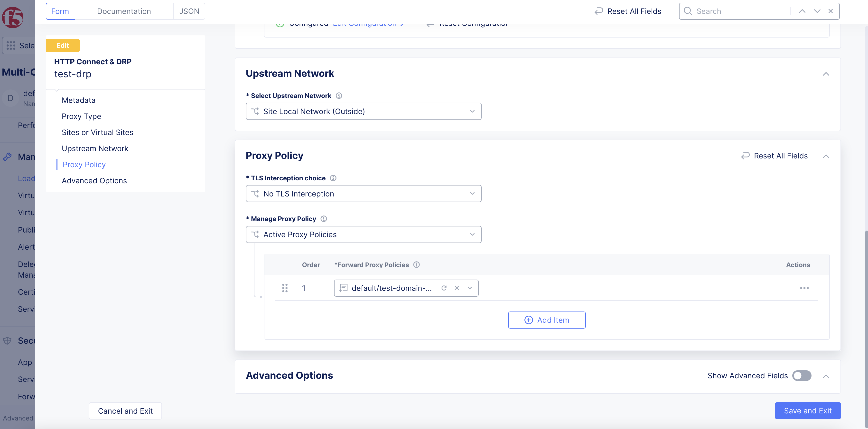Click the Manage Proxy Policy info tooltip
Screen dimensions: 868x429
(x=324, y=219)
